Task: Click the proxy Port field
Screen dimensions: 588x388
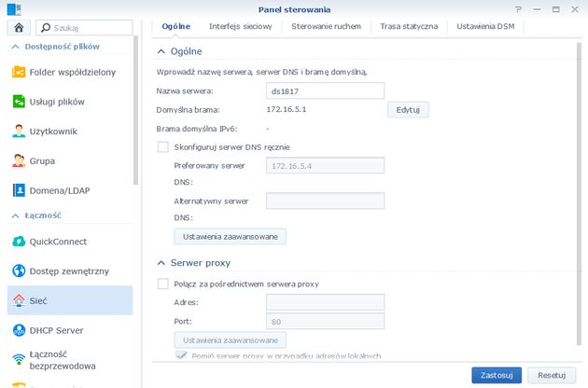Action: [325, 321]
